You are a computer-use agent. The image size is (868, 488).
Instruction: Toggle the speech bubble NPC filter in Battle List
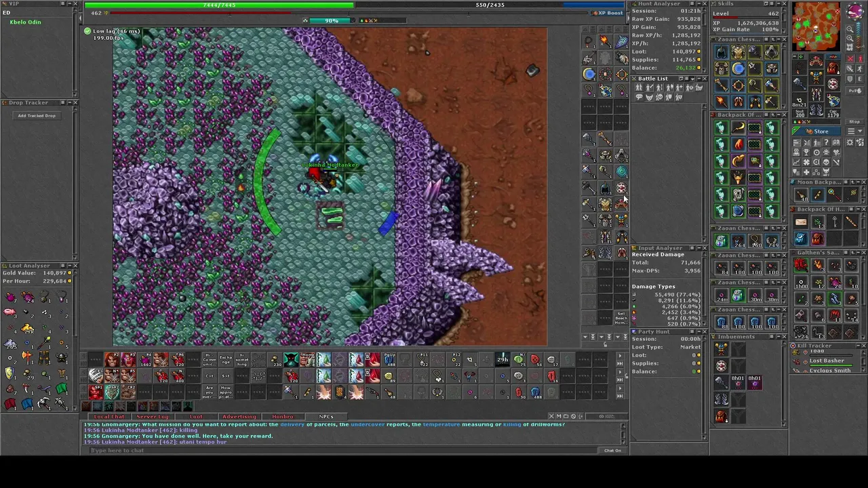coord(639,97)
